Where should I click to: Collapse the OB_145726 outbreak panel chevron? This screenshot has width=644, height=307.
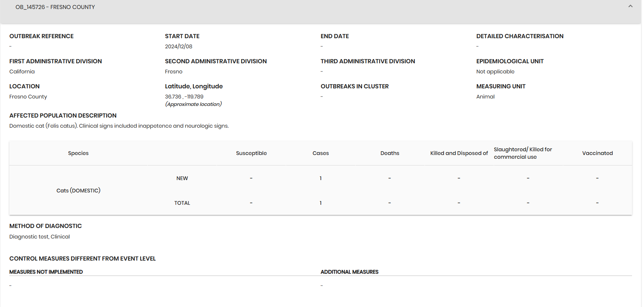(630, 6)
